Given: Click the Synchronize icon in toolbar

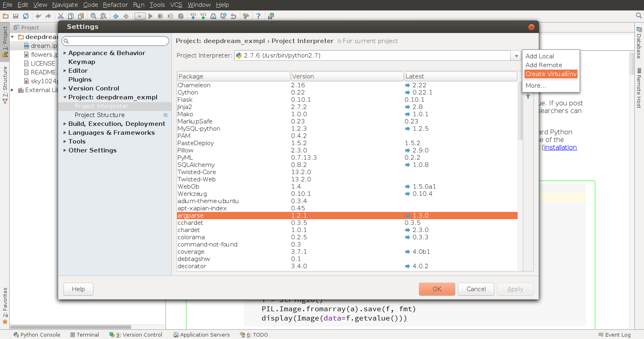Looking at the screenshot, I should click(26, 16).
